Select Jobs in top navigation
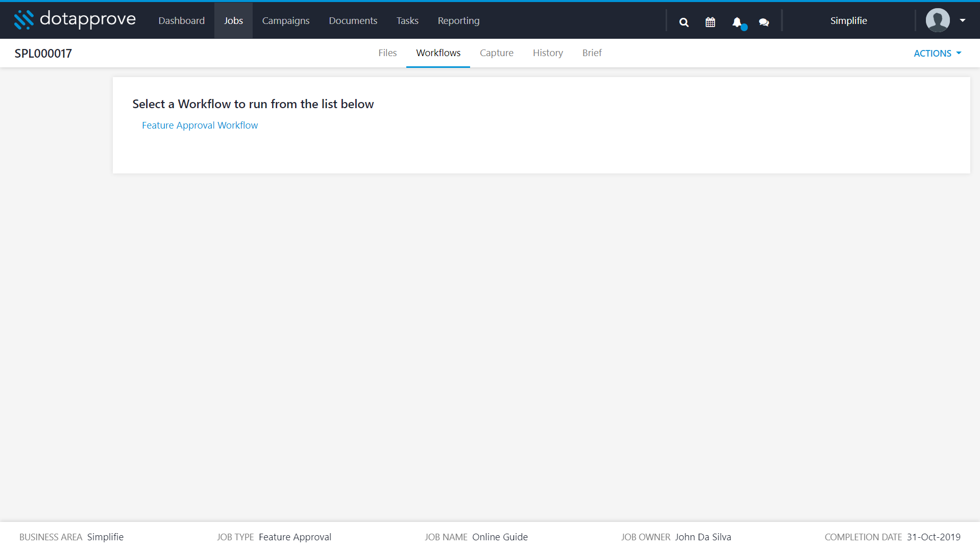This screenshot has height=551, width=980. (x=233, y=20)
